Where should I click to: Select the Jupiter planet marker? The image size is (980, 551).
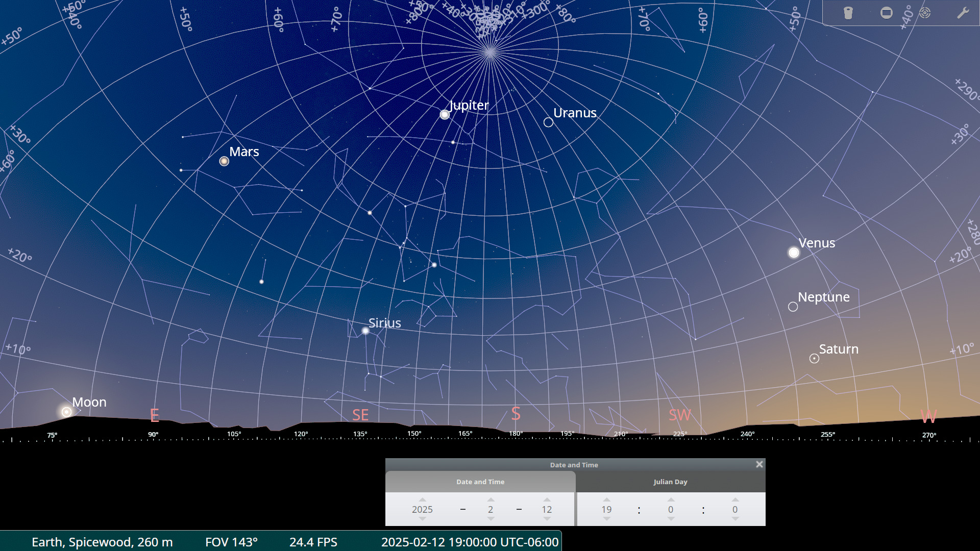445,114
